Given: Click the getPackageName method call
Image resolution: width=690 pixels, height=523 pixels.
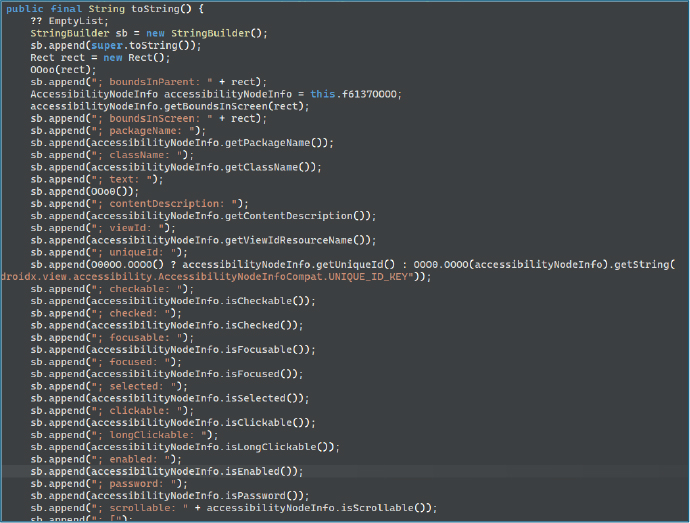Looking at the screenshot, I should point(280,143).
